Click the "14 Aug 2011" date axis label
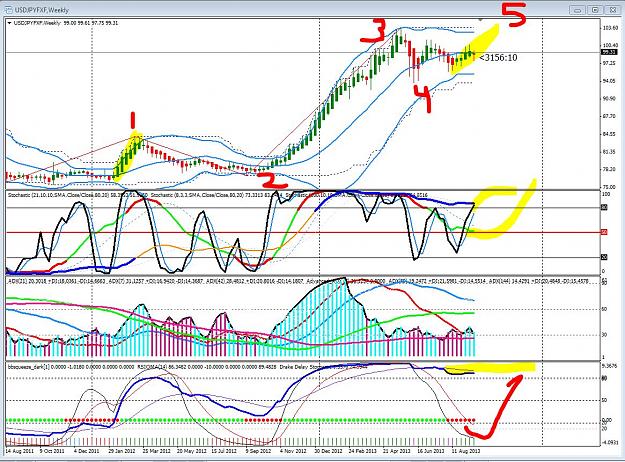625x462 pixels. click(20, 451)
